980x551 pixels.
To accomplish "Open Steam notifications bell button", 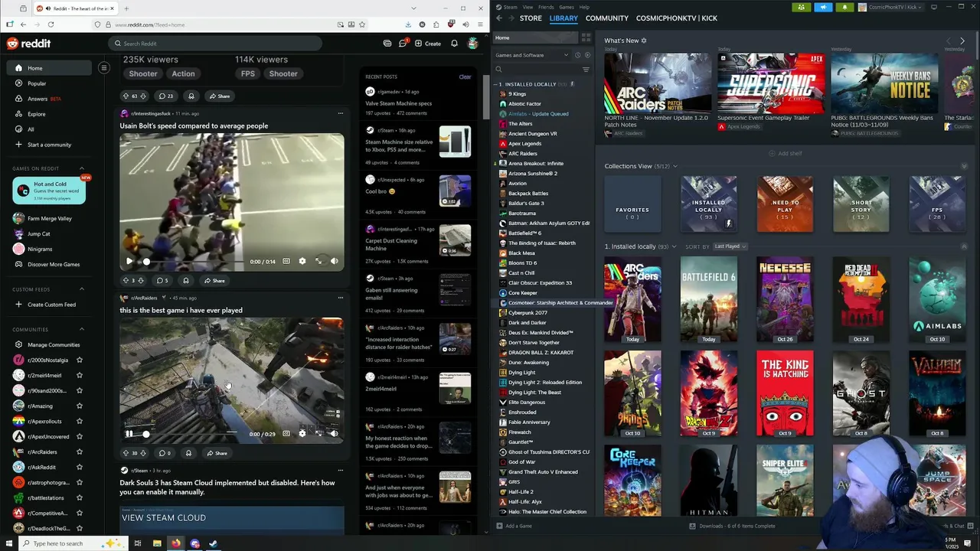I will pyautogui.click(x=844, y=7).
